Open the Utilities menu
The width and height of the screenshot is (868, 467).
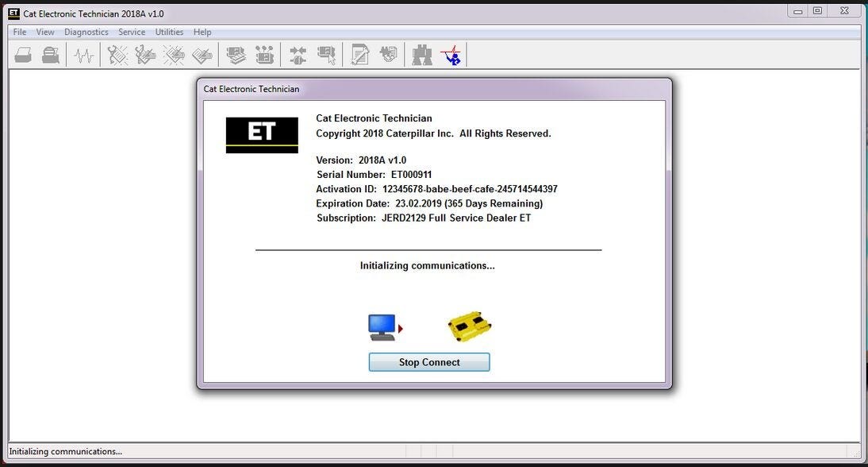tap(169, 32)
